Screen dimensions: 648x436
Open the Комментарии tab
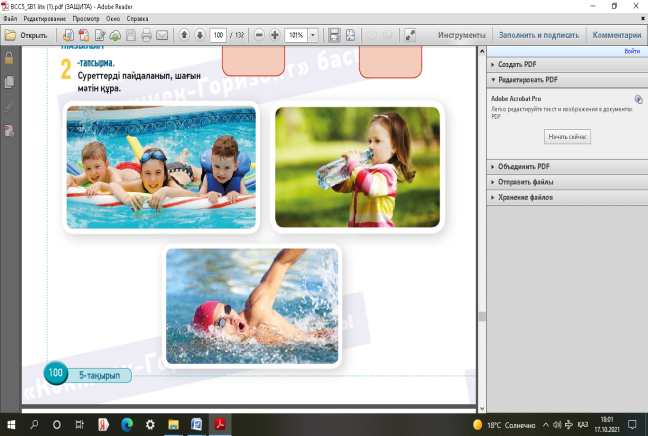tap(616, 35)
